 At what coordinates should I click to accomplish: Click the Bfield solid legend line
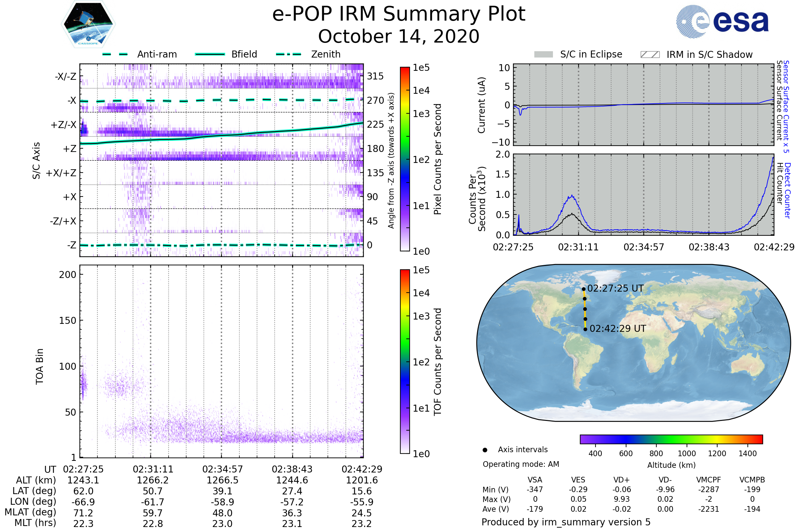coord(210,54)
